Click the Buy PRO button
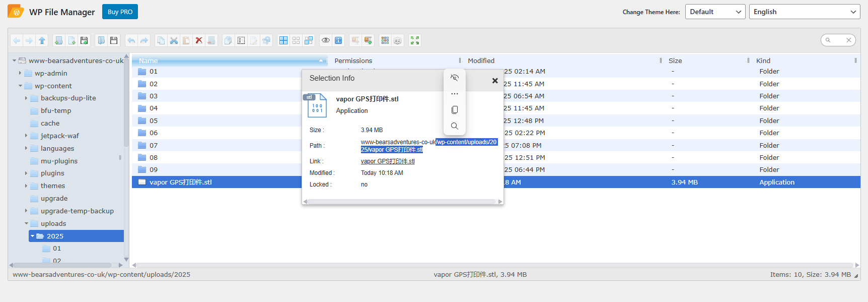Viewport: 868px width, 302px height. pos(120,12)
